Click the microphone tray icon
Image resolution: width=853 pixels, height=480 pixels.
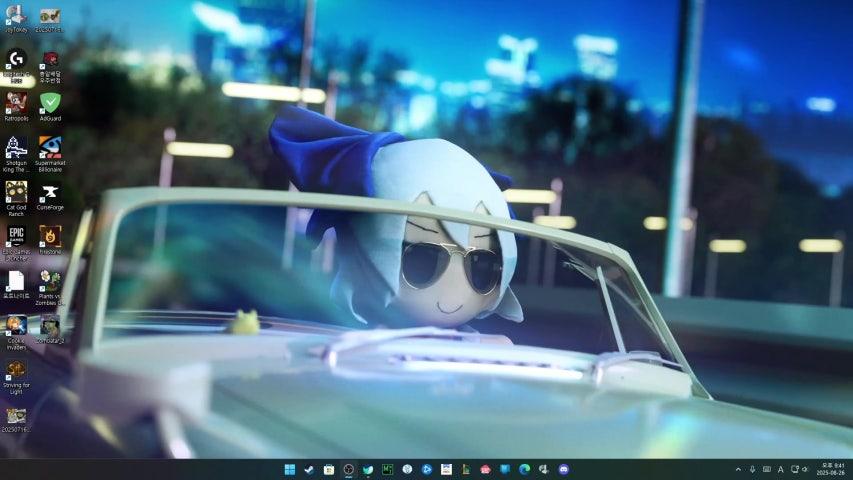click(x=752, y=469)
